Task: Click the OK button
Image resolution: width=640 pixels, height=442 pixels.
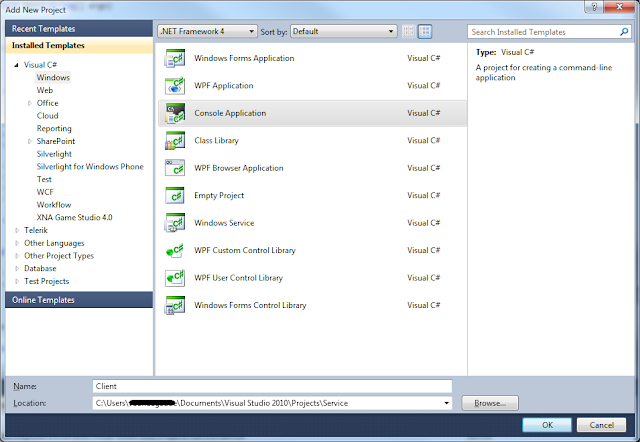Action: pyautogui.click(x=547, y=425)
